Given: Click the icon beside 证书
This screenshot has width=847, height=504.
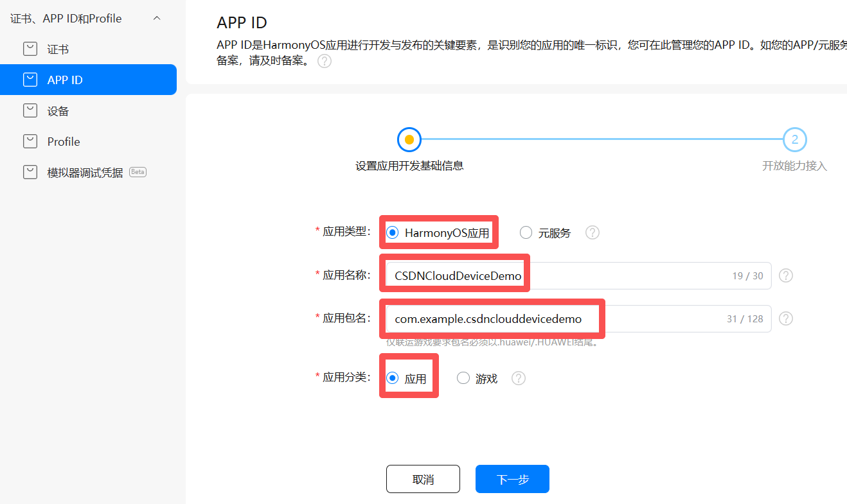Looking at the screenshot, I should 30,49.
